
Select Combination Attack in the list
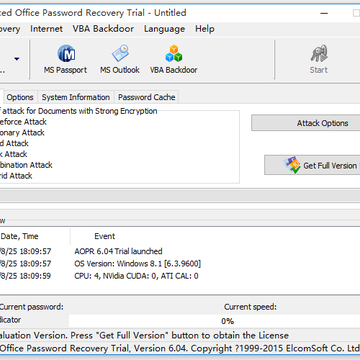tap(26, 165)
